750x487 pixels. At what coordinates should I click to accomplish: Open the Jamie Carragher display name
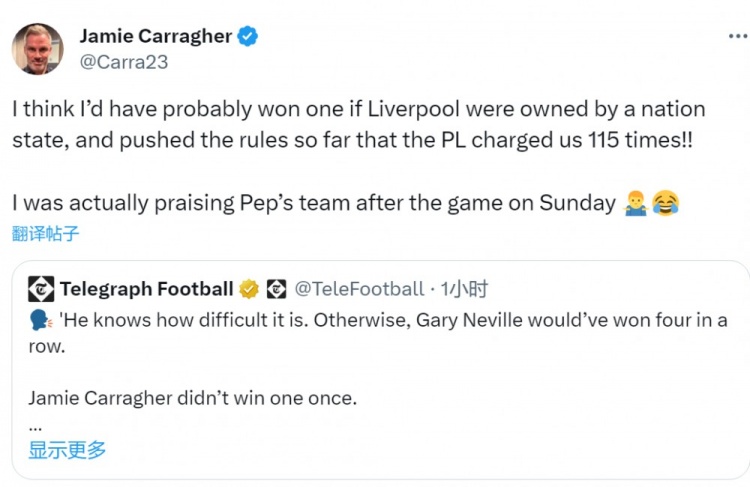[x=155, y=36]
